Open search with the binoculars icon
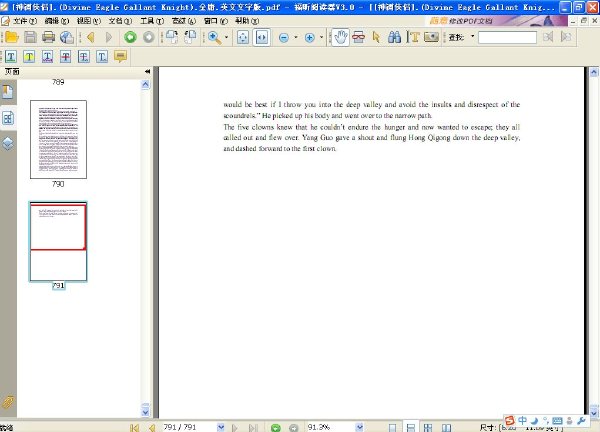This screenshot has height=432, width=600. [395, 37]
